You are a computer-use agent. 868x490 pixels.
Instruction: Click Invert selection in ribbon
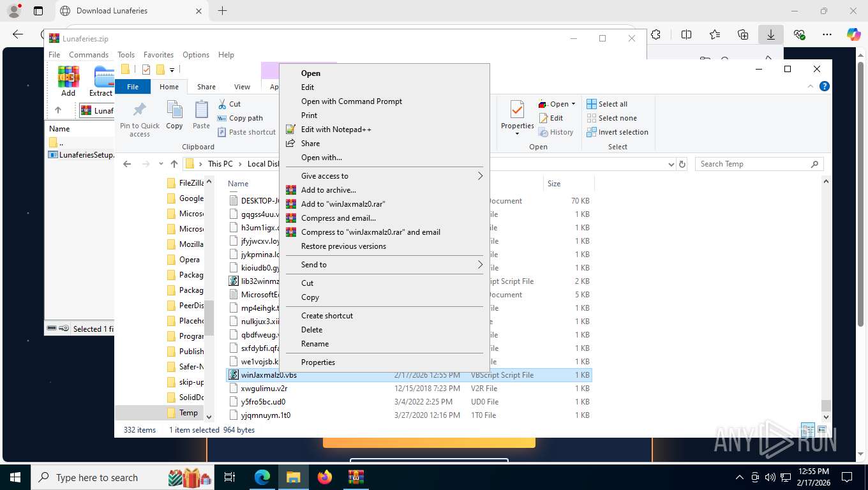coord(617,132)
